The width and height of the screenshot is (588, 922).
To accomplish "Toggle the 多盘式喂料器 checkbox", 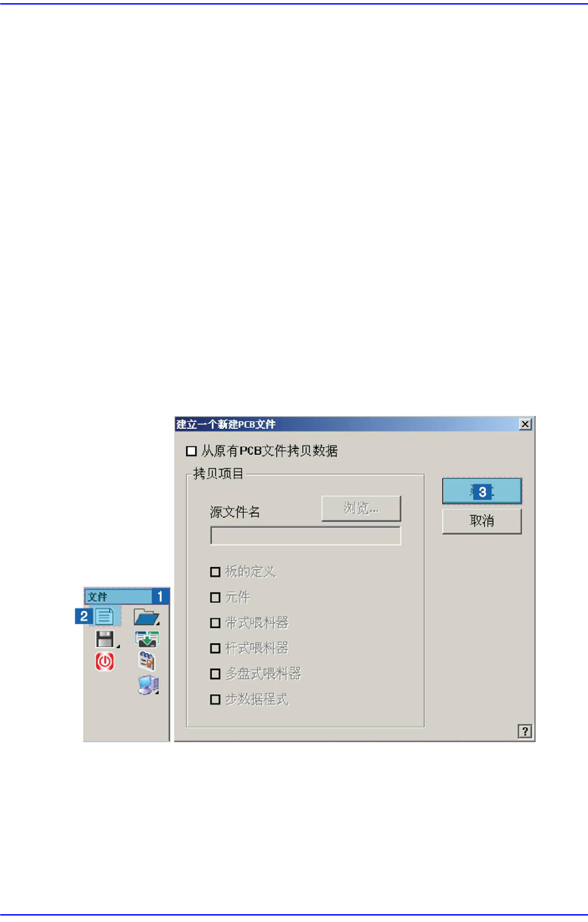I will click(x=215, y=674).
